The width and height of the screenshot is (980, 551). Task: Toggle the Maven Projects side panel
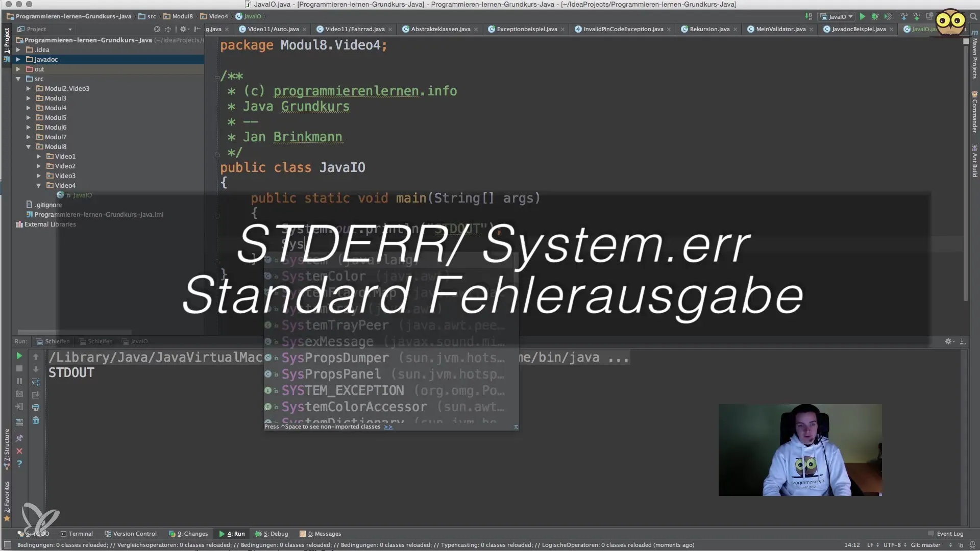coord(974,55)
